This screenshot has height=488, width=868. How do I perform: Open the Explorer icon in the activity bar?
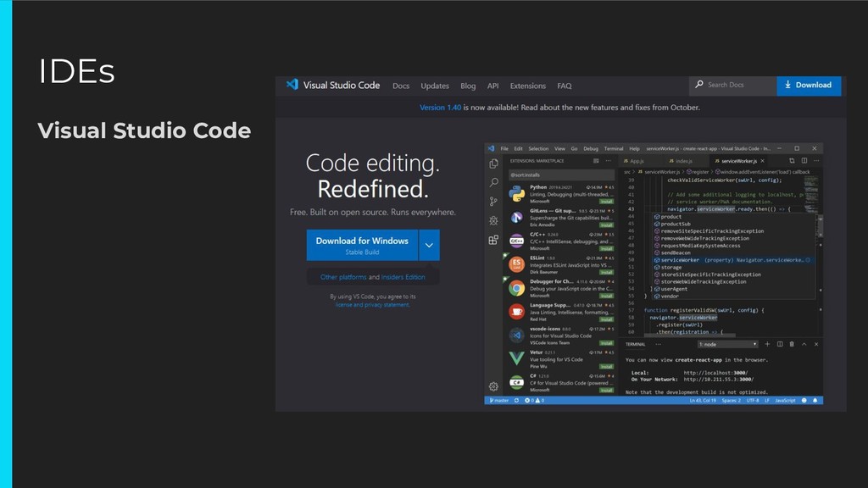[x=493, y=164]
